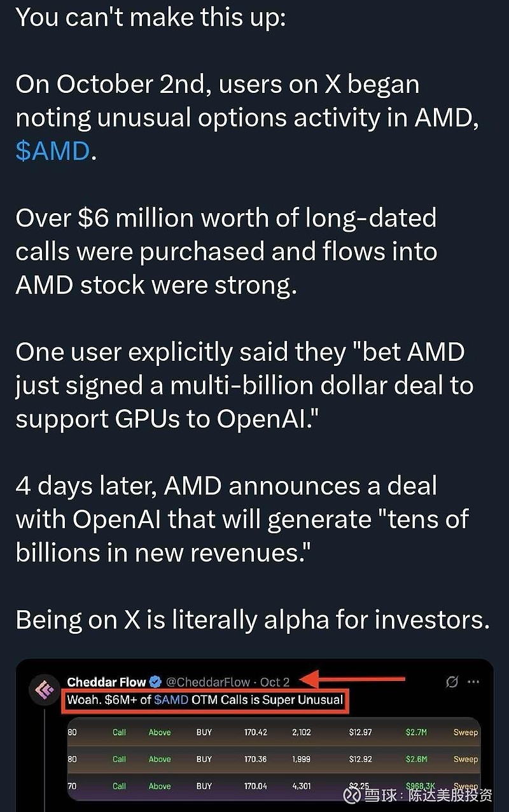This screenshot has width=509, height=812.
Task: Click the $2.6M premium value in second row
Action: 417,759
